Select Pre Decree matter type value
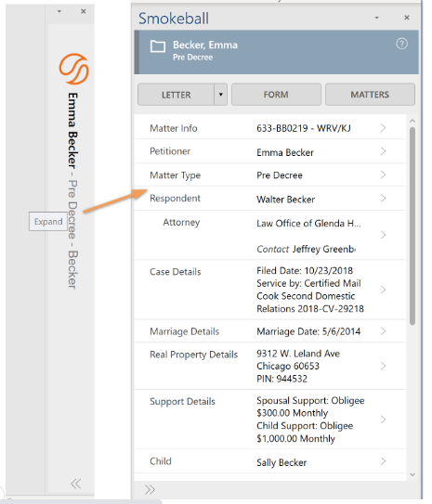Image resolution: width=432 pixels, height=504 pixels. (280, 175)
